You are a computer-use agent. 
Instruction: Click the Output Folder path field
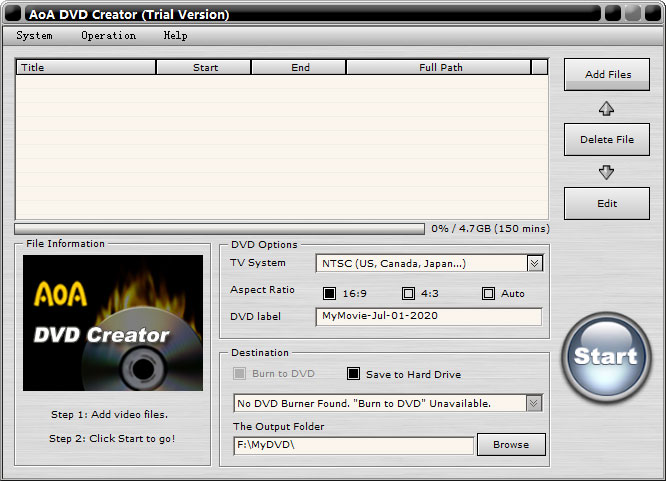(353, 446)
